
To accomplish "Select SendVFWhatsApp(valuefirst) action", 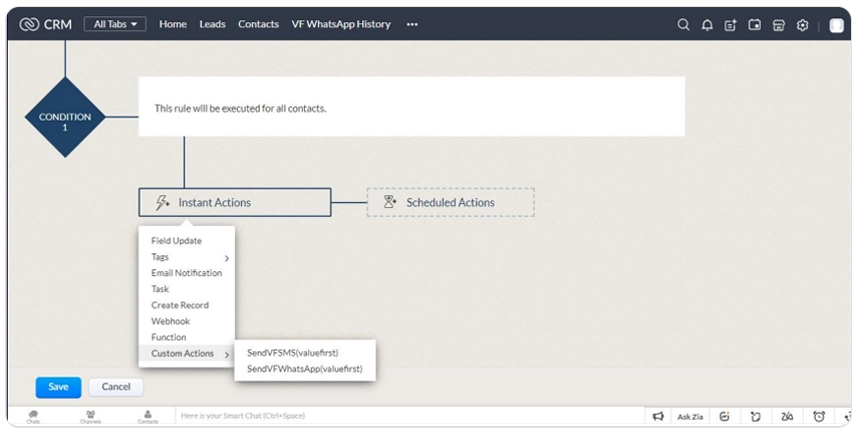I will tap(304, 369).
